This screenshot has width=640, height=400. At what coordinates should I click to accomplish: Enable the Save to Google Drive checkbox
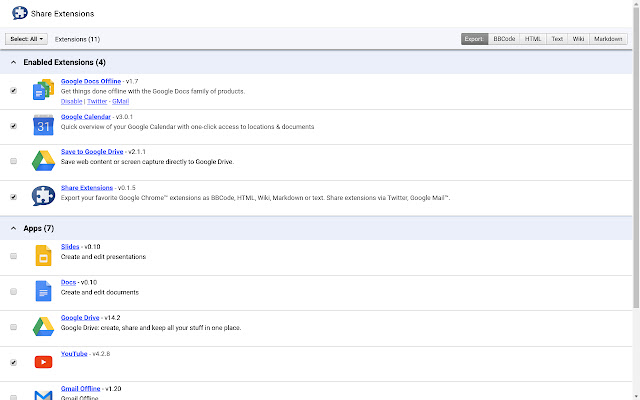13,161
